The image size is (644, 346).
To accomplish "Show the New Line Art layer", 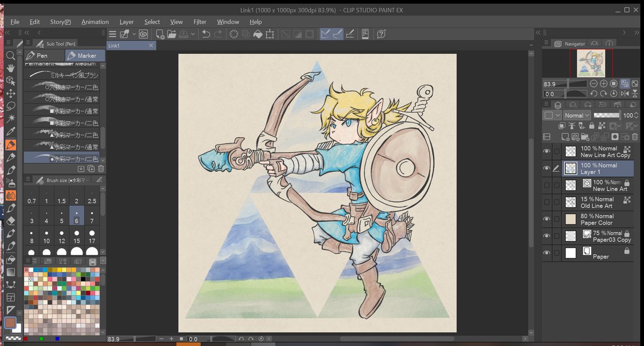I will (547, 185).
